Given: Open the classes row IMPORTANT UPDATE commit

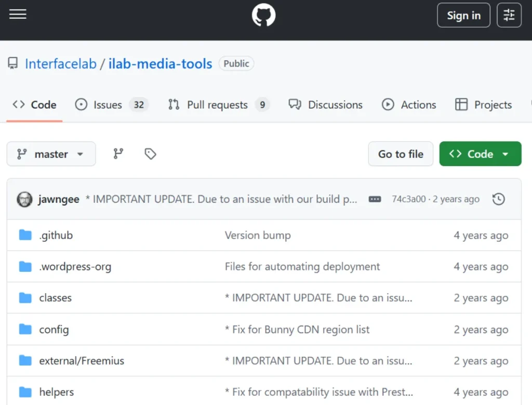Looking at the screenshot, I should point(318,298).
